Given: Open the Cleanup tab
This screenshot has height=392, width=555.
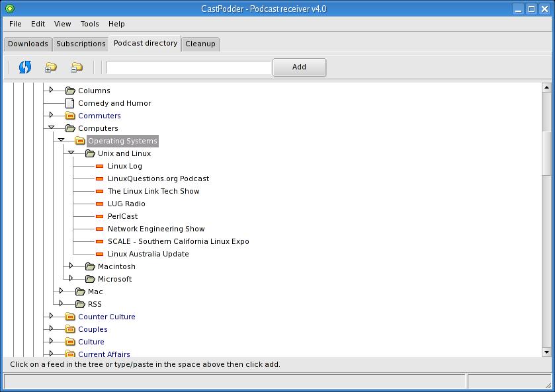Looking at the screenshot, I should [x=200, y=44].
